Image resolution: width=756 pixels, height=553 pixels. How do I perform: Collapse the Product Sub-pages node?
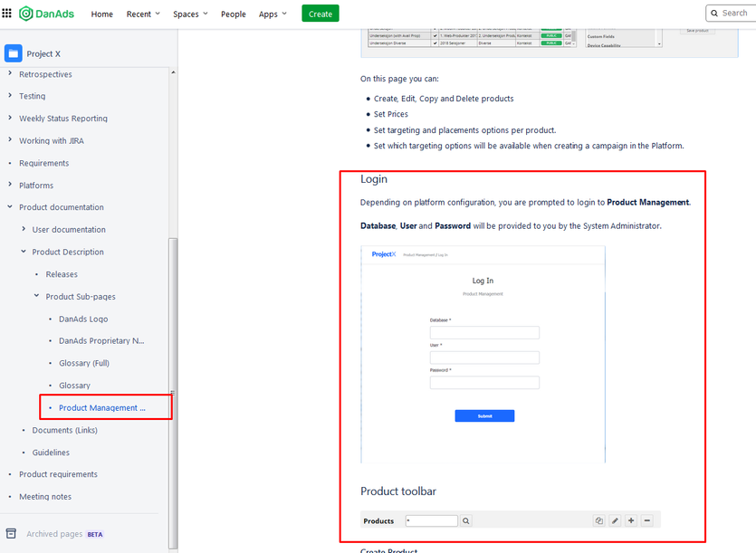[x=36, y=296]
